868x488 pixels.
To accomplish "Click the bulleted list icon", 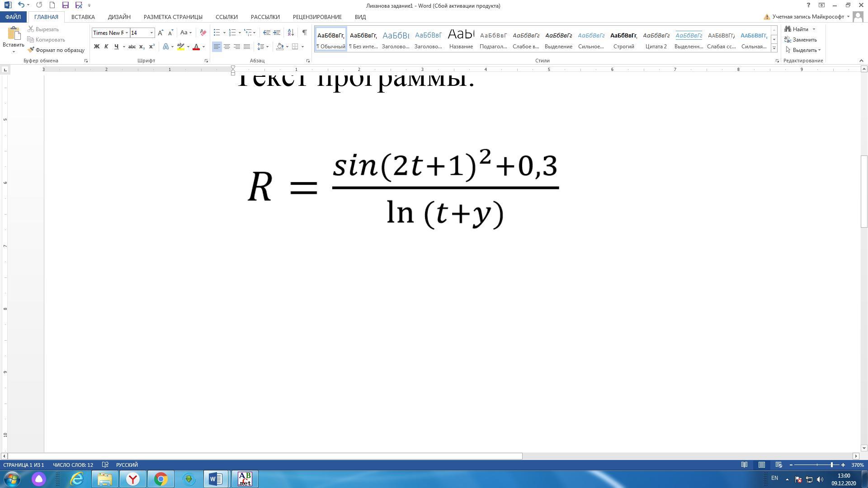I will [x=217, y=33].
